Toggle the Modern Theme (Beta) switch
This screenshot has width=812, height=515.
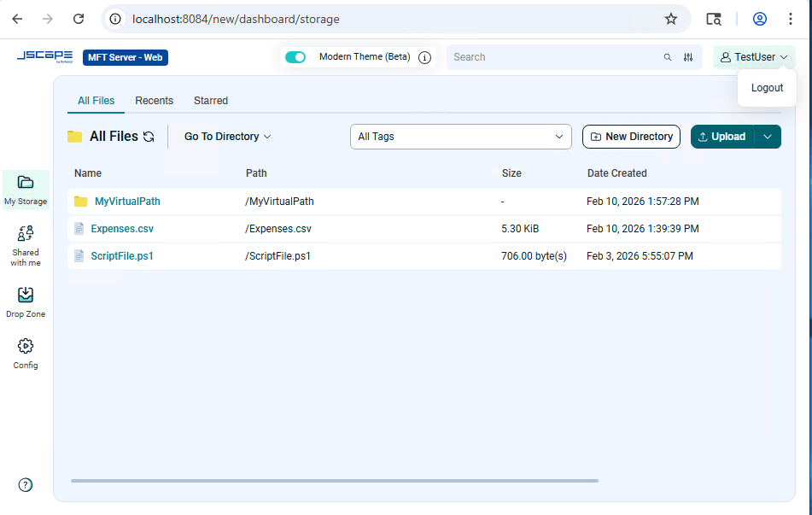coord(295,57)
